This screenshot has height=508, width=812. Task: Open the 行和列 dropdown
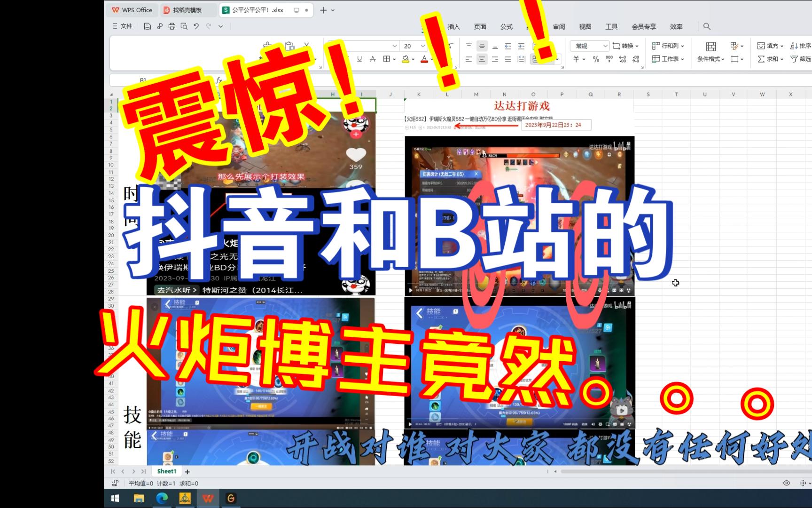pyautogui.click(x=668, y=46)
